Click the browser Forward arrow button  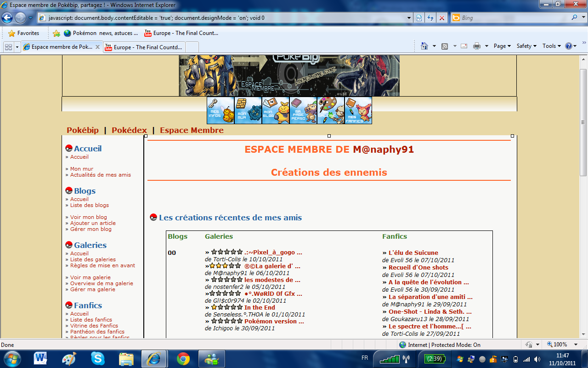pos(20,18)
